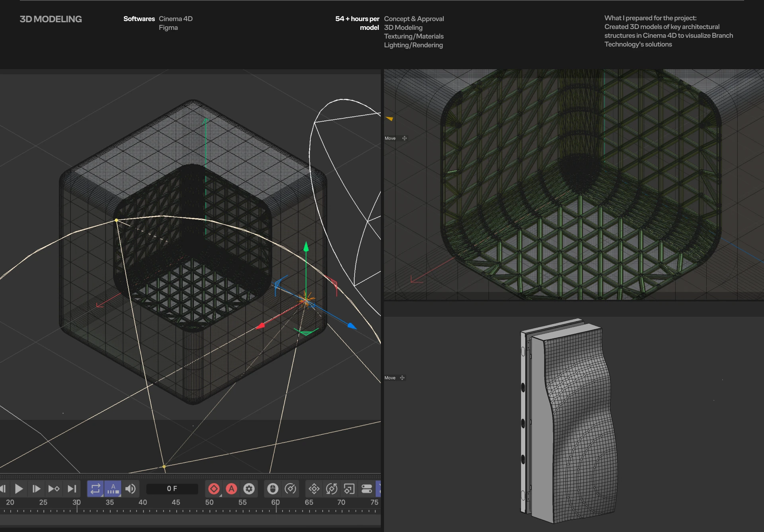Click the current frame field 0 F
The width and height of the screenshot is (764, 532).
pyautogui.click(x=172, y=489)
